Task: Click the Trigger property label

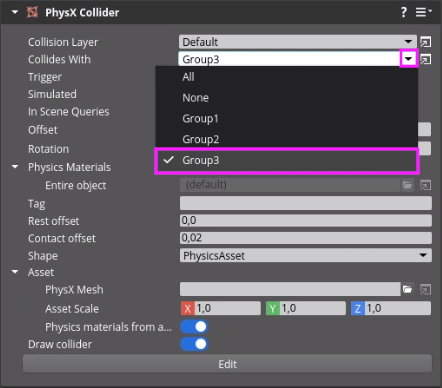Action: [x=45, y=77]
